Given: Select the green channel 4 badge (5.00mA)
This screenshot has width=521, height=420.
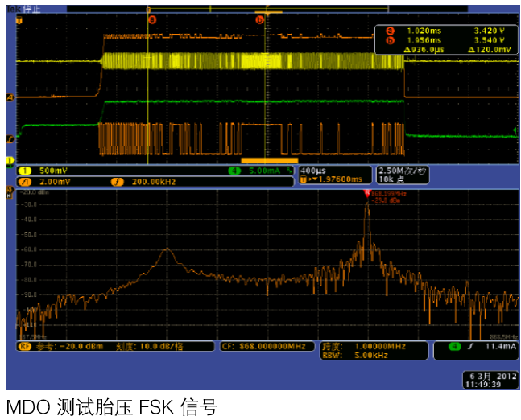Looking at the screenshot, I should (234, 171).
